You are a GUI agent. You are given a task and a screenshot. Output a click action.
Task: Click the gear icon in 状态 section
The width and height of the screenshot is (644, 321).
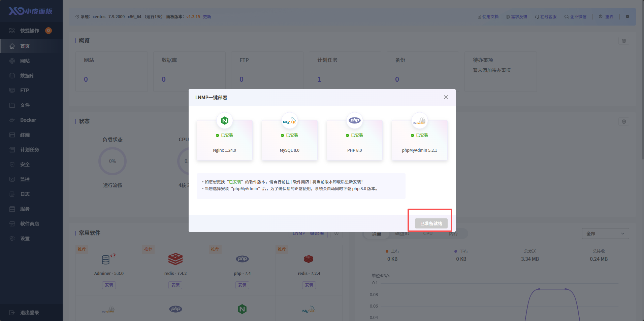coord(624,121)
